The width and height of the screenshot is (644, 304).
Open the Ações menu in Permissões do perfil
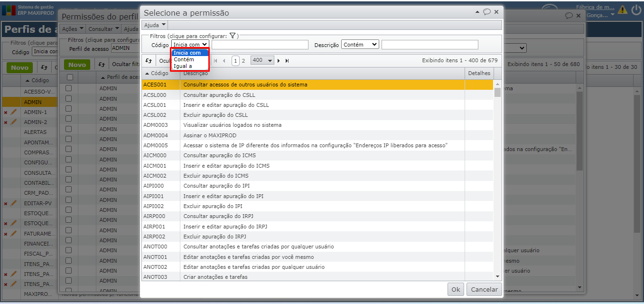point(73,29)
